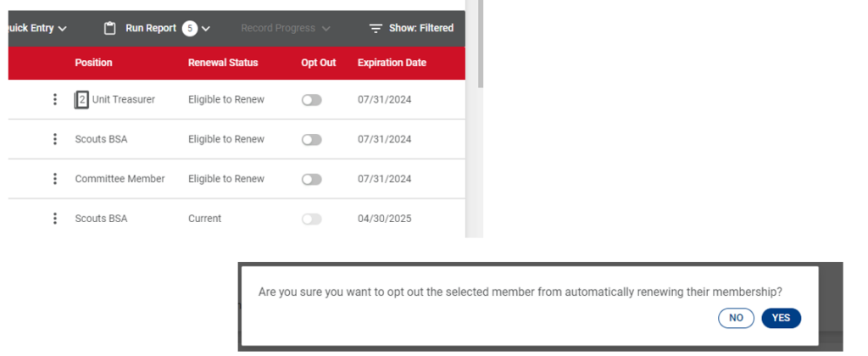Screen dimensions: 868x356
Task: Cancel opt out with NO button
Action: [x=737, y=318]
